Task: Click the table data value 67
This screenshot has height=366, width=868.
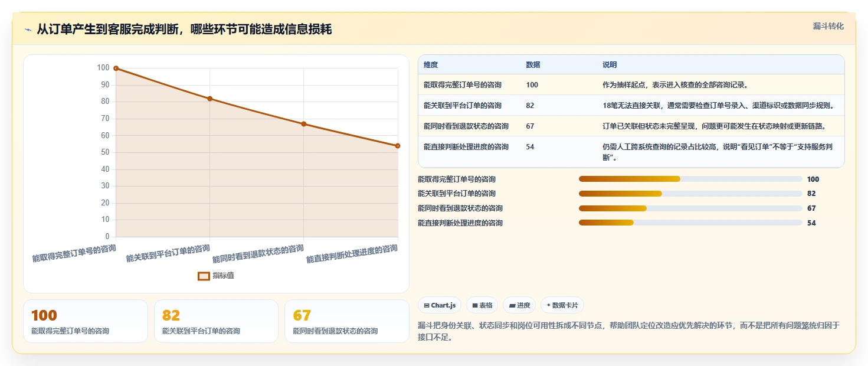Action: pos(530,126)
